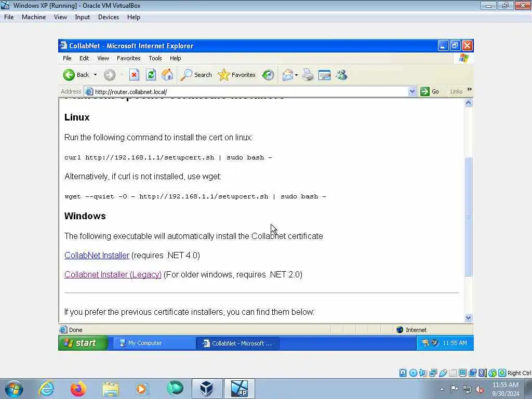Viewport: 532px width, 399px height.
Task: Open the History clock icon
Action: pos(268,75)
